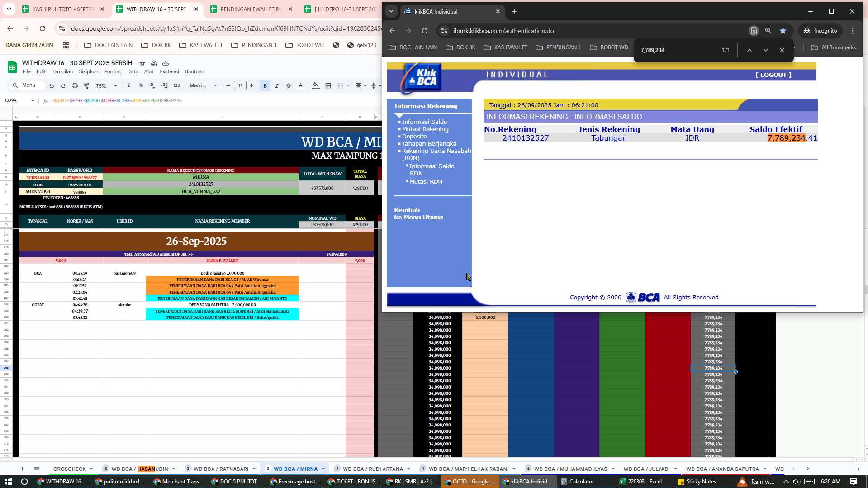Open horizontal align dropdown
Viewport: 868px width, 488px height.
coord(360,85)
